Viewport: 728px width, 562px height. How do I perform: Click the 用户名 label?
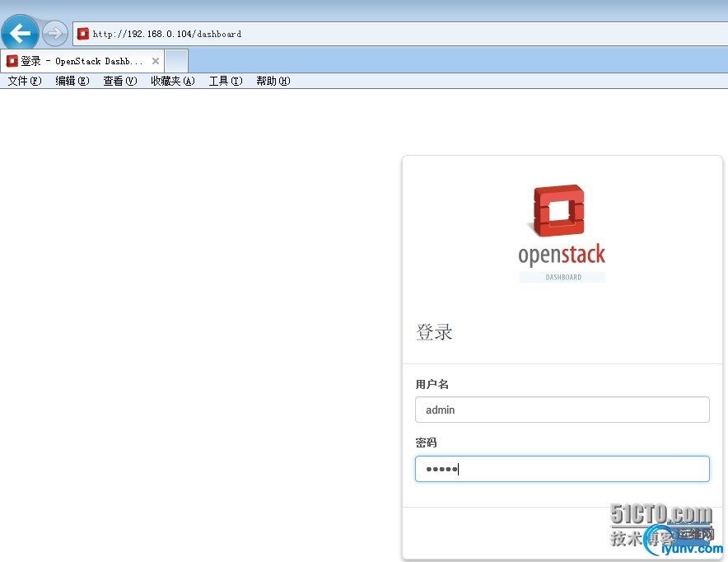tap(432, 384)
